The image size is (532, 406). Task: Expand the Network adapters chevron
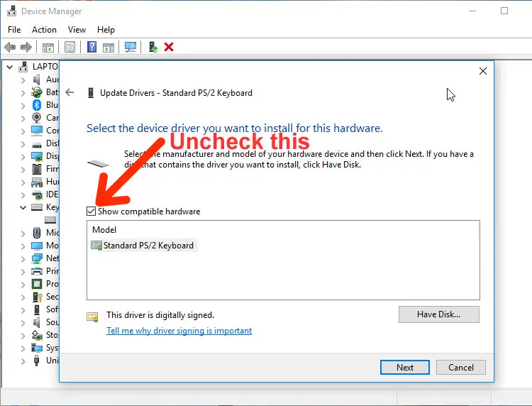click(23, 259)
